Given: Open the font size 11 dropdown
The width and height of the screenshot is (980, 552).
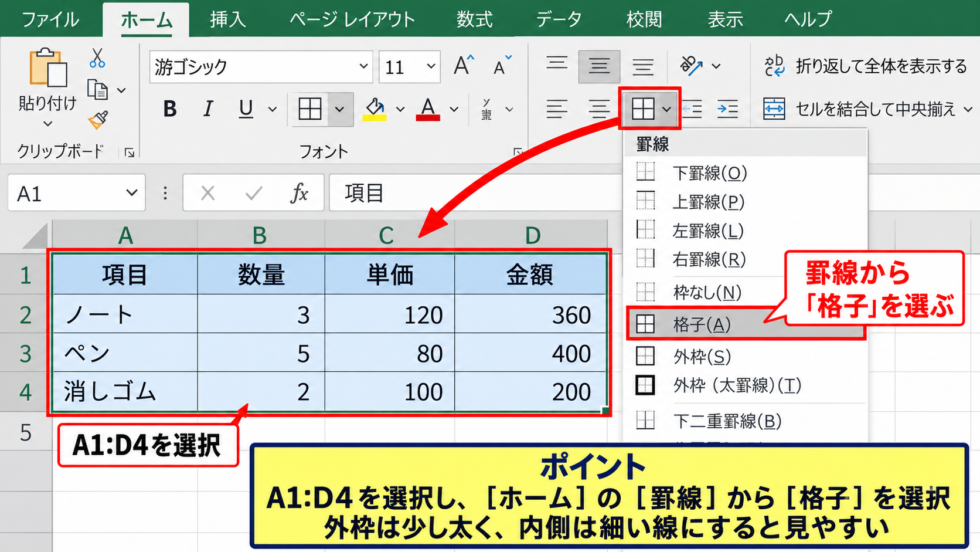Looking at the screenshot, I should pyautogui.click(x=431, y=66).
